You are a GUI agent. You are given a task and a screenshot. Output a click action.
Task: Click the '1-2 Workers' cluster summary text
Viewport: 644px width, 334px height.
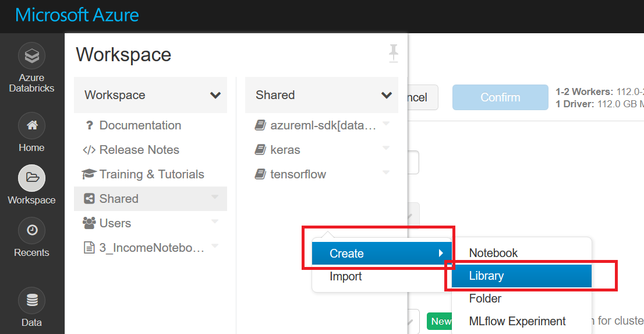click(600, 92)
